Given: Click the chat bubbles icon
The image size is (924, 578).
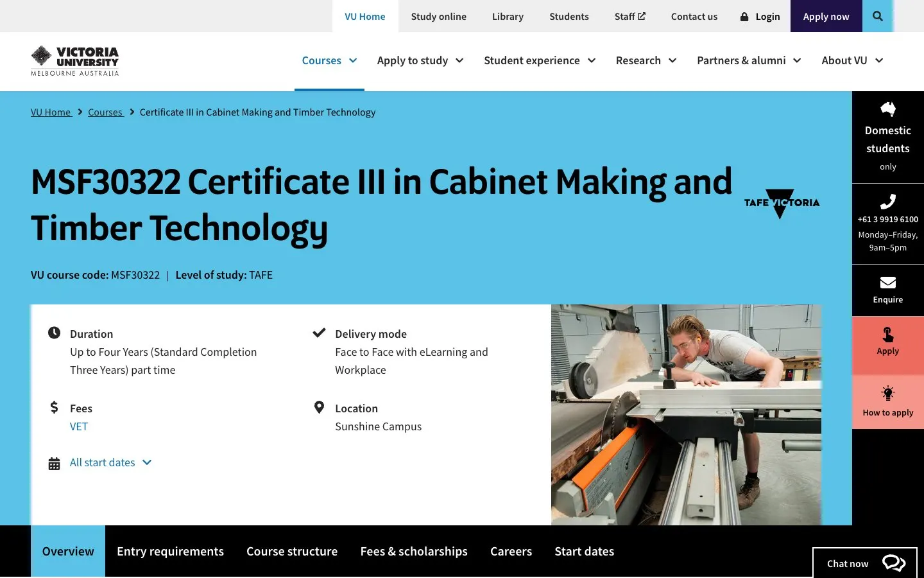Looking at the screenshot, I should [x=894, y=563].
